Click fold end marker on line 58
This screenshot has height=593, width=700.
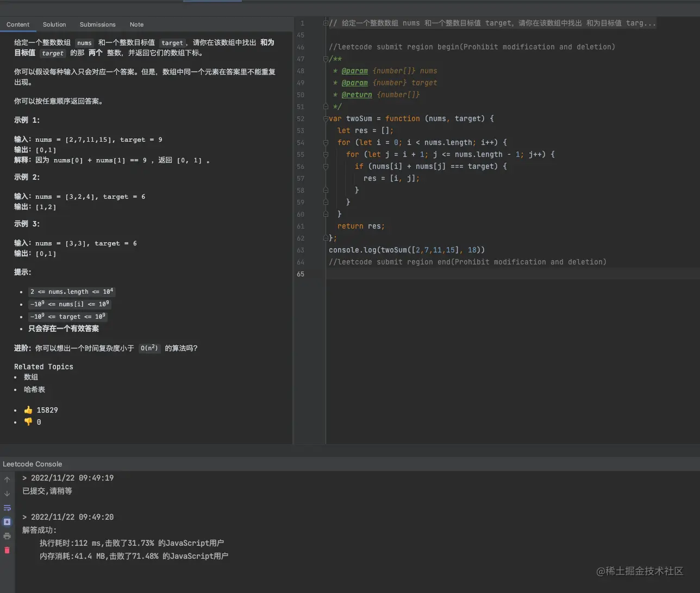(x=326, y=190)
